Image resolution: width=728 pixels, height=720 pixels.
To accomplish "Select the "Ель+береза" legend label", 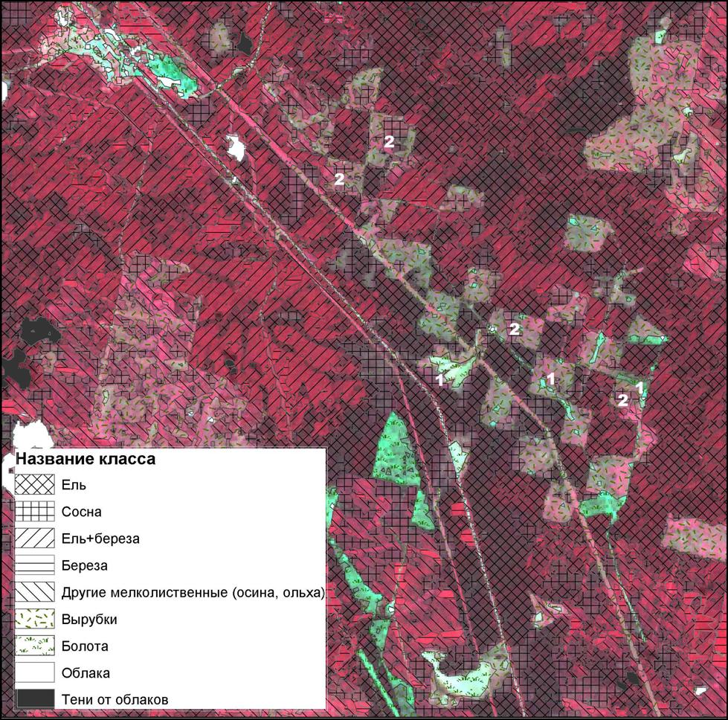I will [x=100, y=539].
